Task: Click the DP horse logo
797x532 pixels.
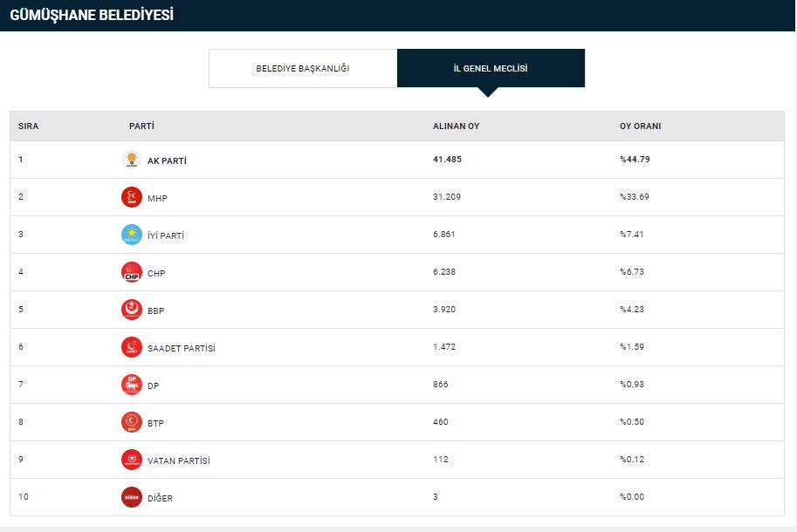Action: pyautogui.click(x=132, y=385)
